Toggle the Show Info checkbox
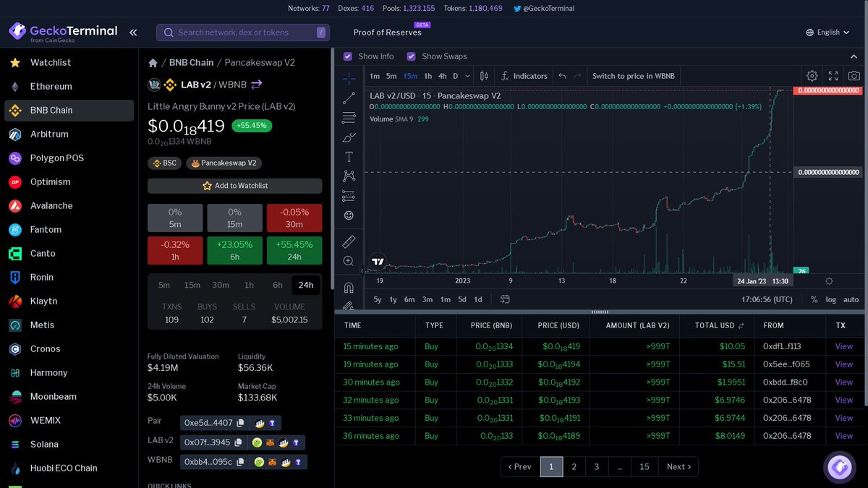 tap(348, 56)
